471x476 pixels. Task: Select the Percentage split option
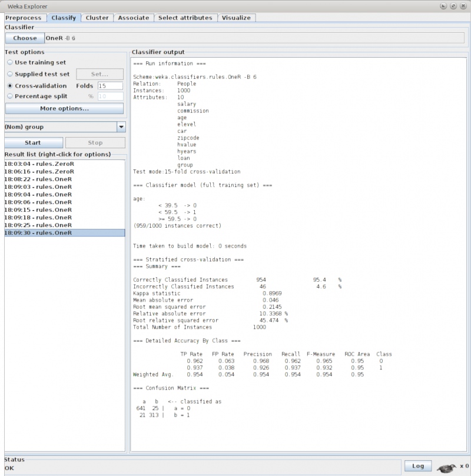(x=37, y=96)
